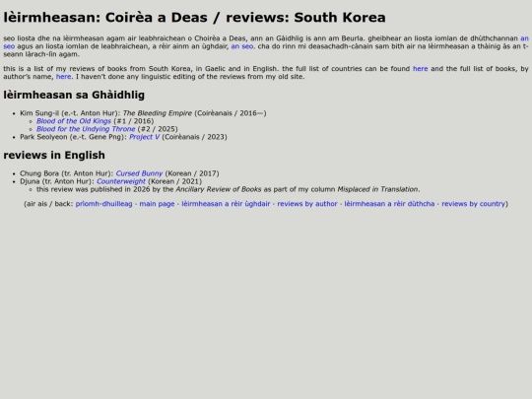This screenshot has height=399, width=532.
Task: Open reviews by author link
Action: coord(307,204)
